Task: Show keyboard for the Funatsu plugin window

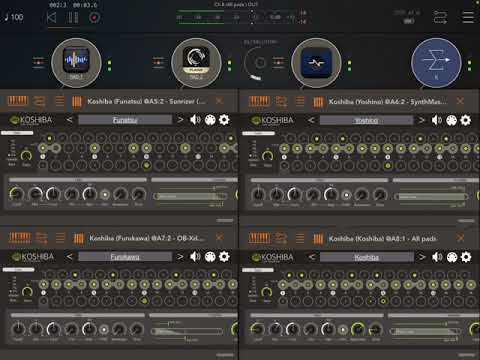Action: [x=18, y=101]
